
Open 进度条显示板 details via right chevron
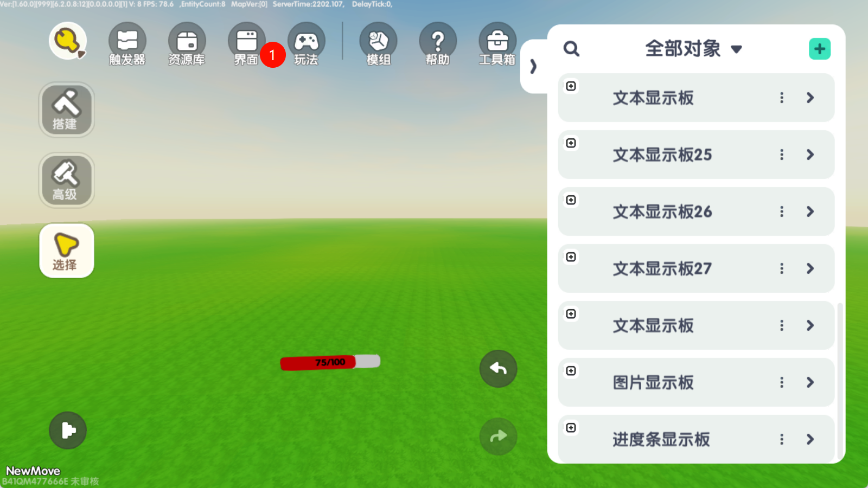tap(810, 439)
